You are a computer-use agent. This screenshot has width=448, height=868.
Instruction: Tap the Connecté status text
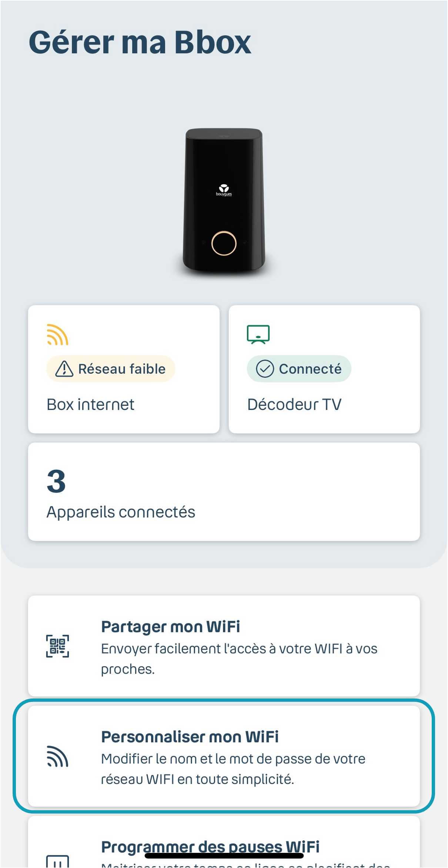click(x=310, y=369)
